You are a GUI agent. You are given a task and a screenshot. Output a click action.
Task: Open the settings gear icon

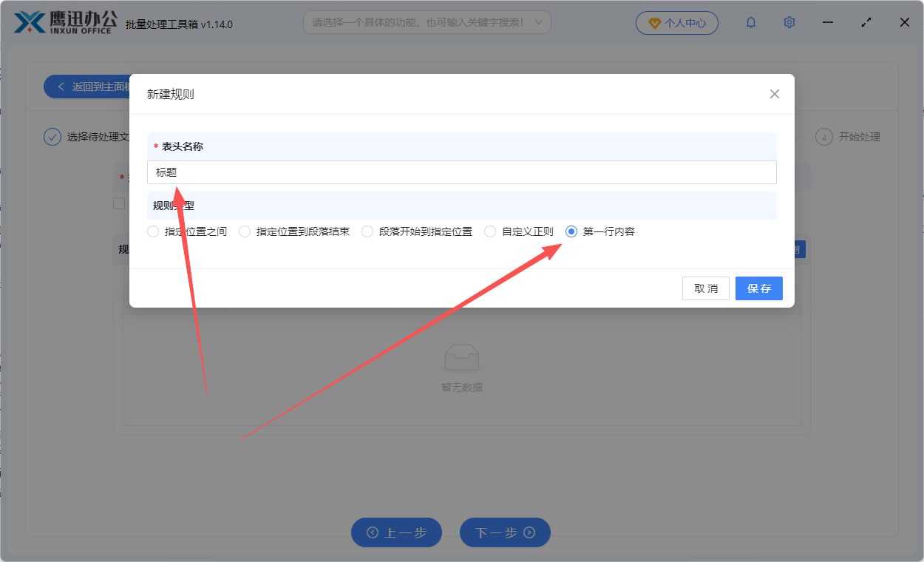coord(789,22)
